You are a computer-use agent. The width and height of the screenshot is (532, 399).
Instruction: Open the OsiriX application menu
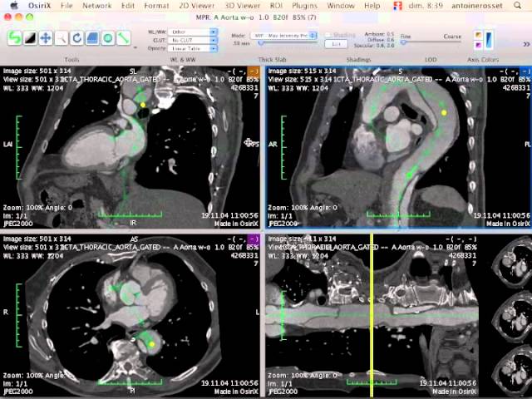[x=39, y=6]
